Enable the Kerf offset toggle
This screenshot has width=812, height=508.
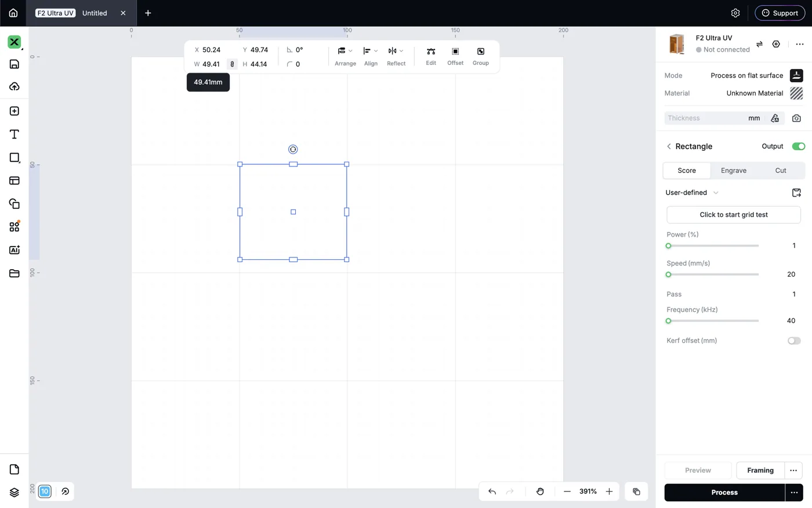coord(794,340)
